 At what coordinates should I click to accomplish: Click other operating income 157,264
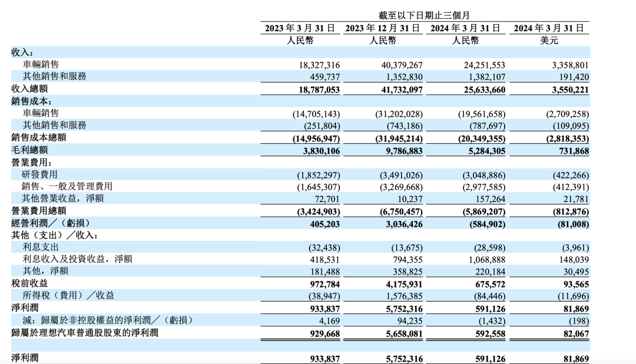coord(491,199)
